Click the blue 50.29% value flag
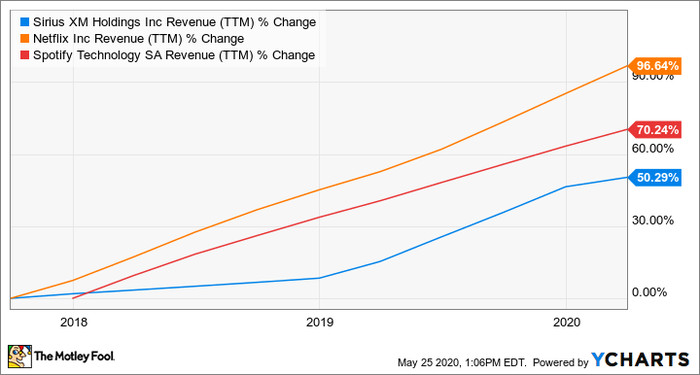Viewport: 700px width, 375px height. click(x=654, y=178)
